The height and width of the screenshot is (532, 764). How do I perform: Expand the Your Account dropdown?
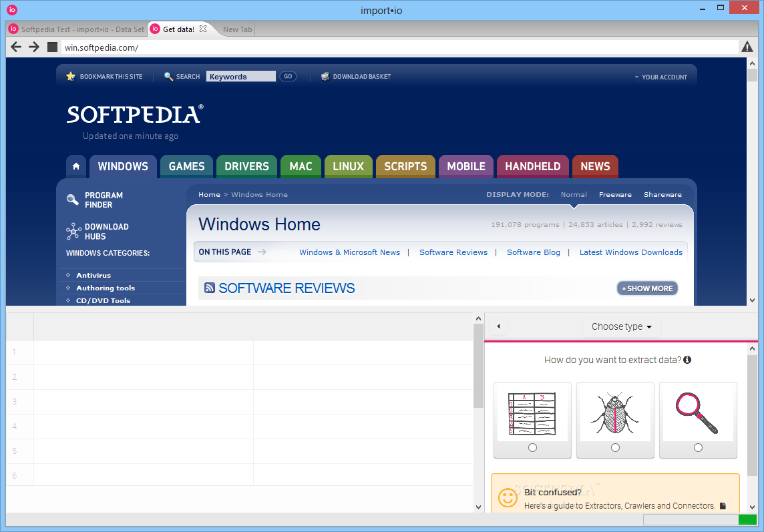coord(660,77)
